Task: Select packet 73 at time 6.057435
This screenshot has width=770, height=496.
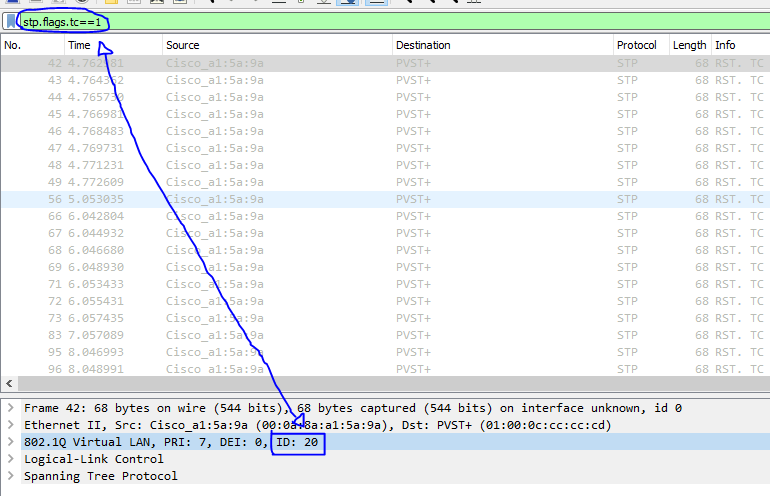Action: (x=385, y=318)
